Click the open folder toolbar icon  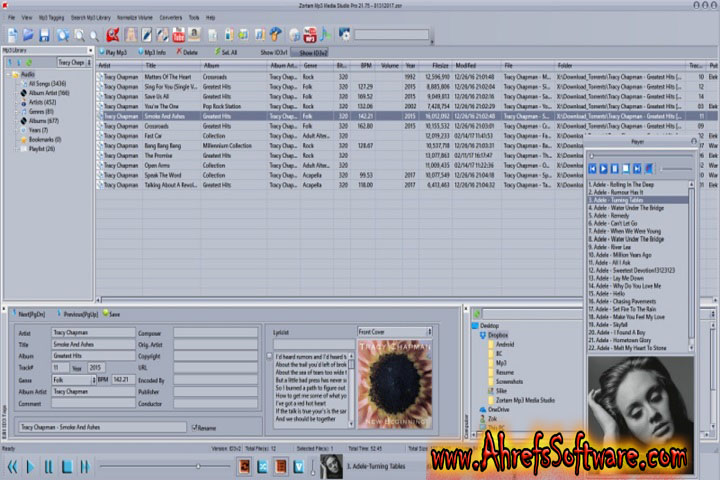point(29,35)
